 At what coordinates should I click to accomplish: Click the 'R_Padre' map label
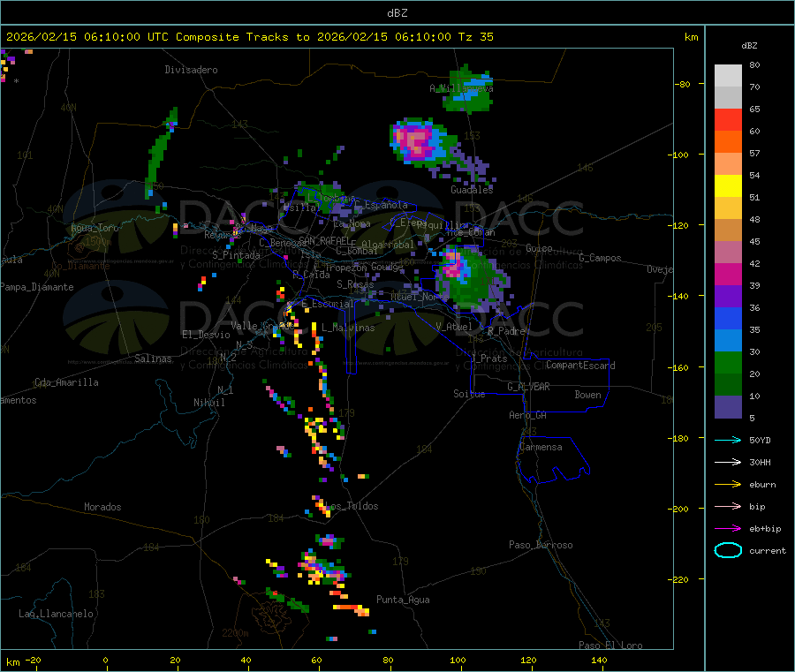pyautogui.click(x=506, y=331)
